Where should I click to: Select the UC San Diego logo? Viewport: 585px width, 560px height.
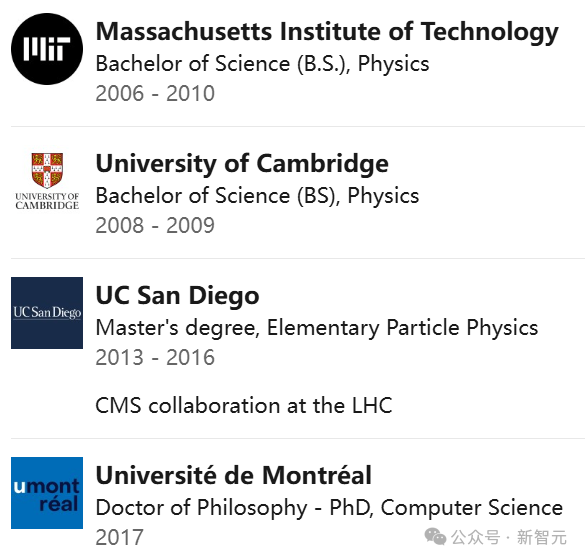(47, 313)
